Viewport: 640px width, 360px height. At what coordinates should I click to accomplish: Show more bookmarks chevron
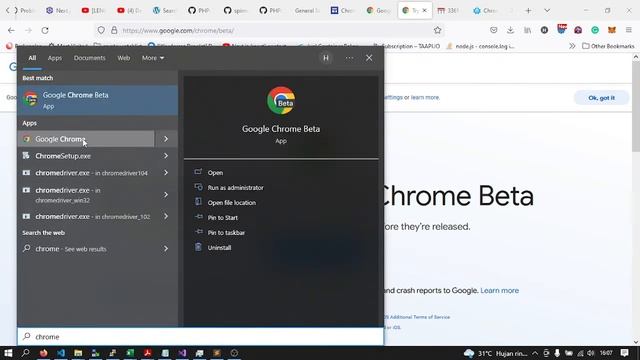tap(572, 46)
